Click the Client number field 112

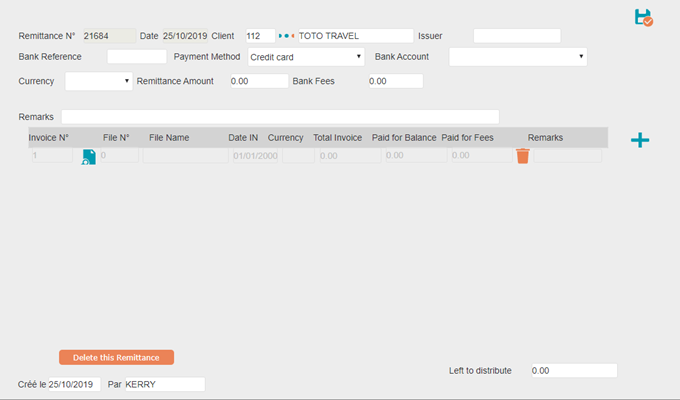260,36
